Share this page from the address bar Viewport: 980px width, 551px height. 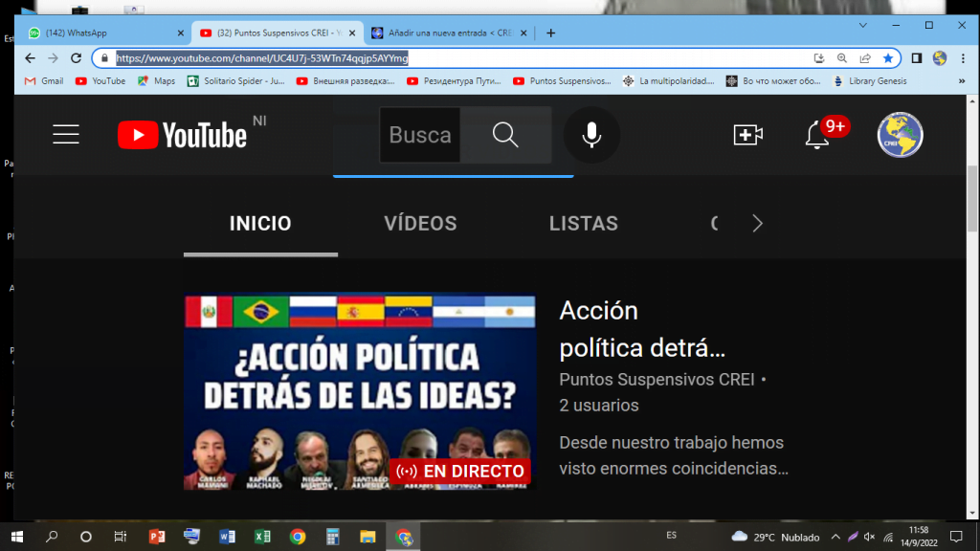[x=865, y=58]
